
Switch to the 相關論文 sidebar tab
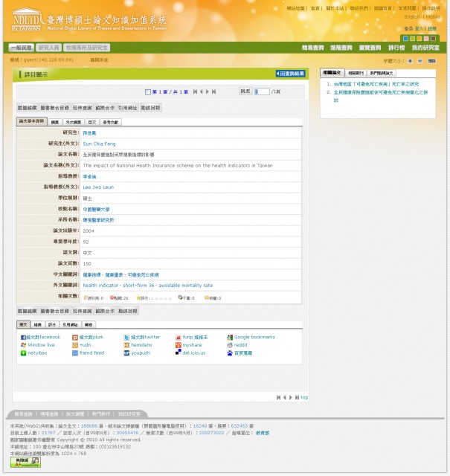(332, 73)
